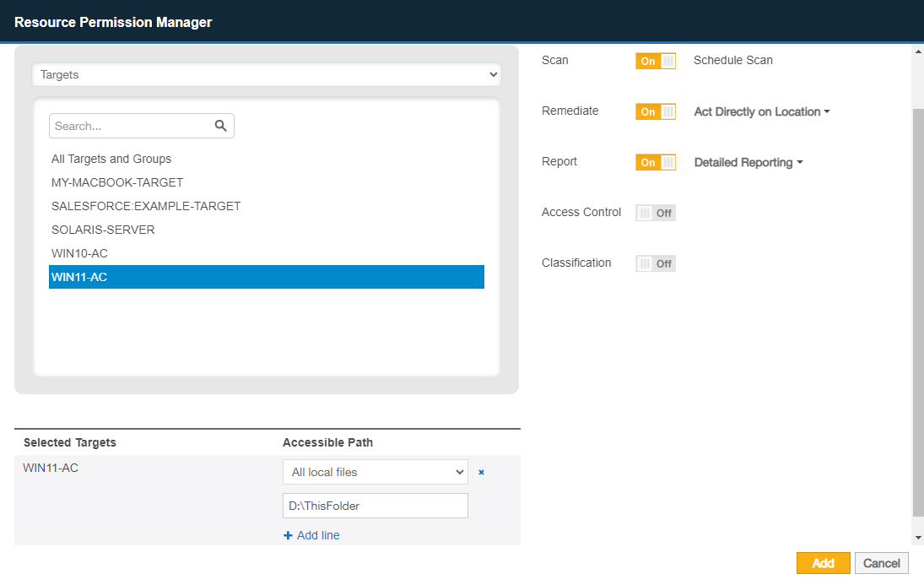The width and height of the screenshot is (924, 585).
Task: Select the SOLARIS-SERVER target
Action: click(103, 229)
